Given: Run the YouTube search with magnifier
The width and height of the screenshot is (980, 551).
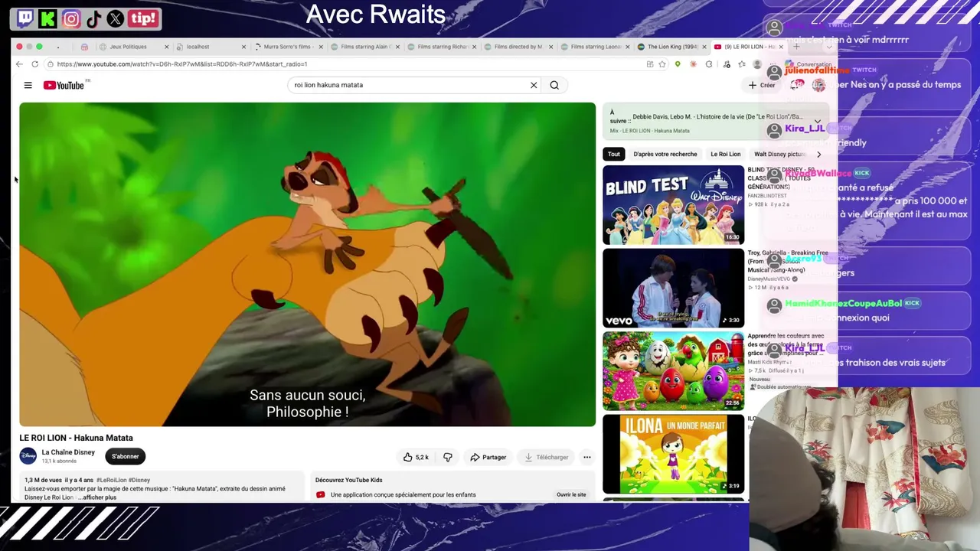Looking at the screenshot, I should point(554,85).
